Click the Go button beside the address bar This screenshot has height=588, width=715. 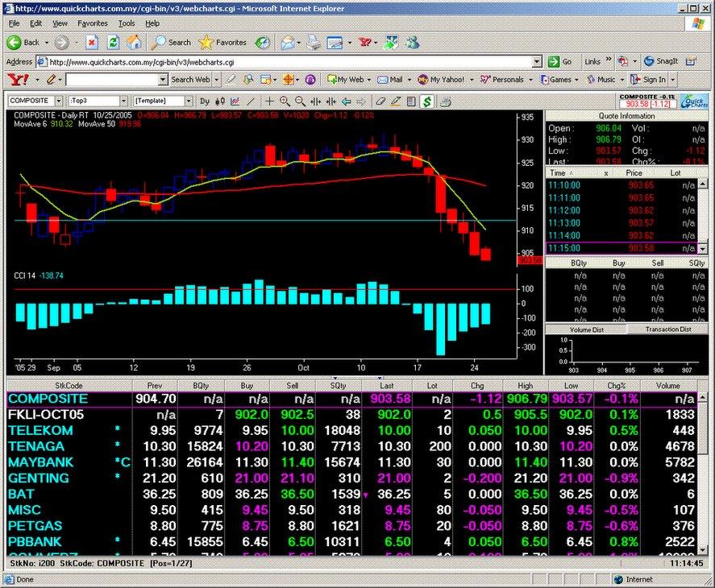[x=560, y=61]
